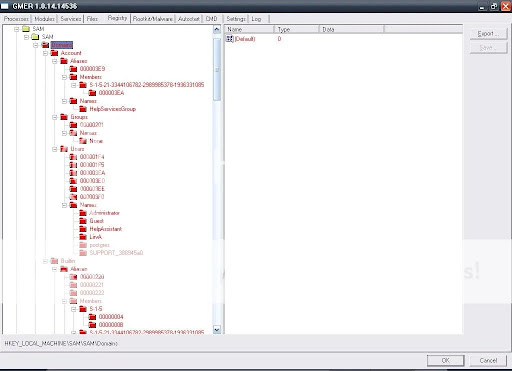512x371 pixels.
Task: Collapse the Builtin tree node
Action: pos(45,261)
